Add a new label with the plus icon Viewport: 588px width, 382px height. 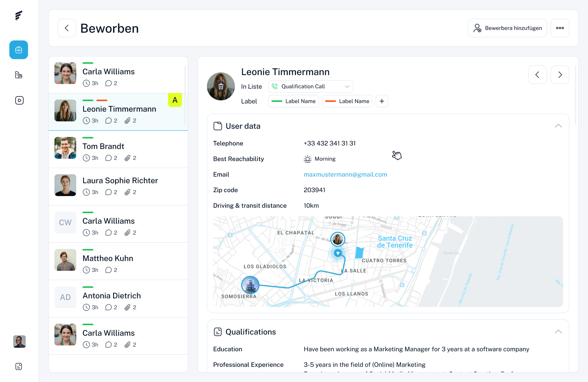pyautogui.click(x=382, y=101)
